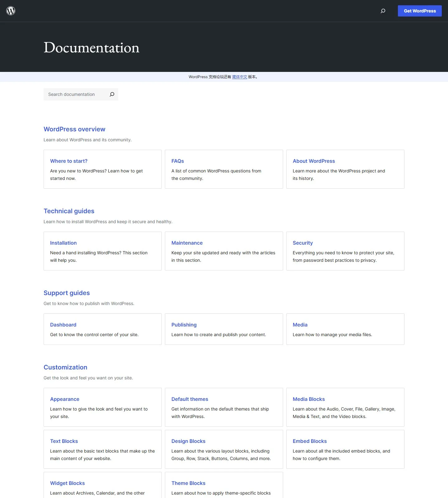
Task: Open the Embed Blocks page
Action: pos(310,441)
